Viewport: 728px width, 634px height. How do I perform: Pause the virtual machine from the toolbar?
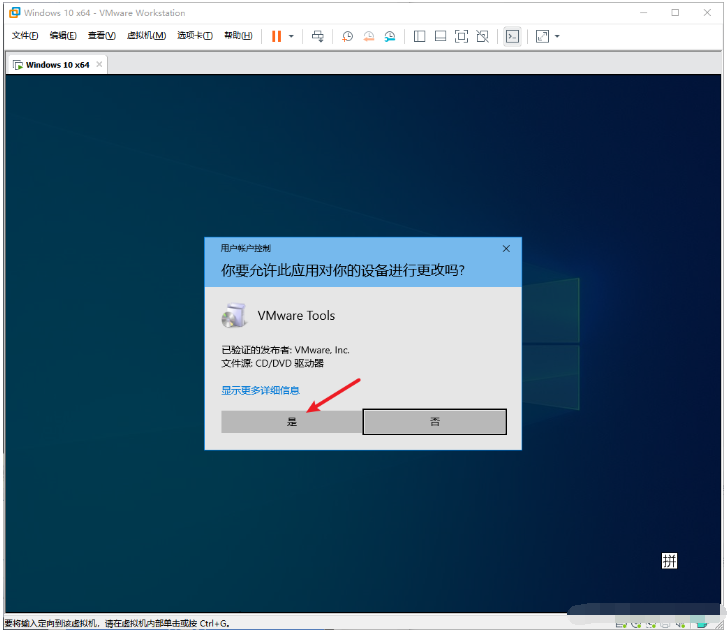276,36
